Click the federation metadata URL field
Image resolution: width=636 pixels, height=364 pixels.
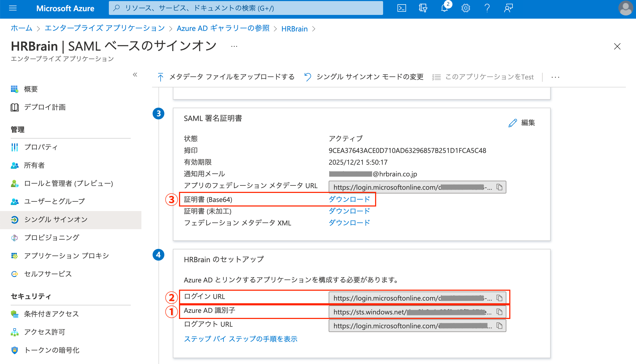point(418,187)
